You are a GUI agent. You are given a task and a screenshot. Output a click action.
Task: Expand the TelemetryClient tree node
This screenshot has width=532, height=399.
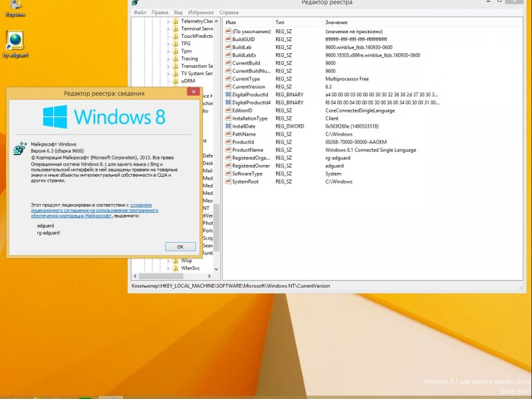click(169, 21)
